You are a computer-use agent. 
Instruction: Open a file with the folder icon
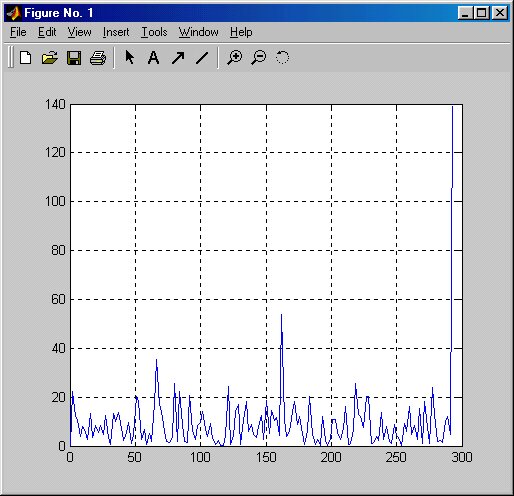click(x=50, y=58)
